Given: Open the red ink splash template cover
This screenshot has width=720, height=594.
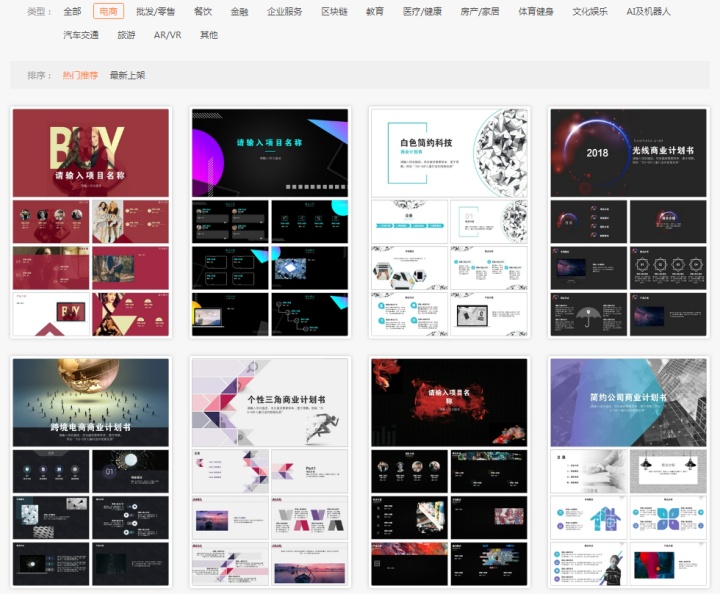Looking at the screenshot, I should pos(449,403).
